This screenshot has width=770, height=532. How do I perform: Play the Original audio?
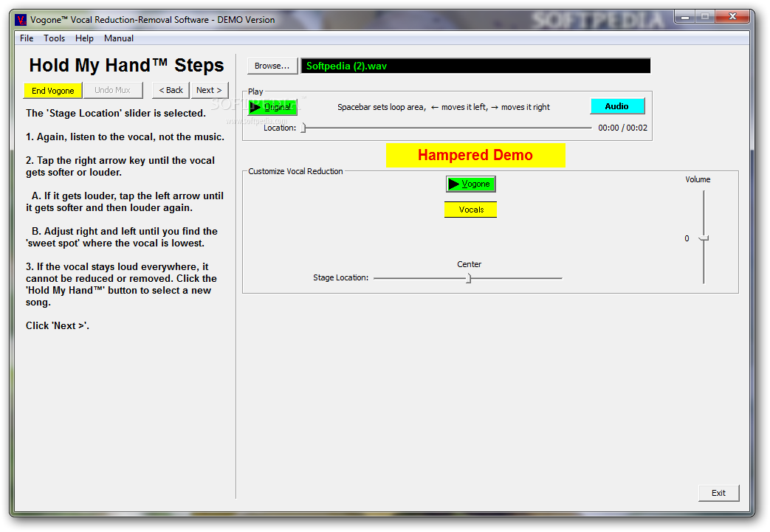pos(272,107)
